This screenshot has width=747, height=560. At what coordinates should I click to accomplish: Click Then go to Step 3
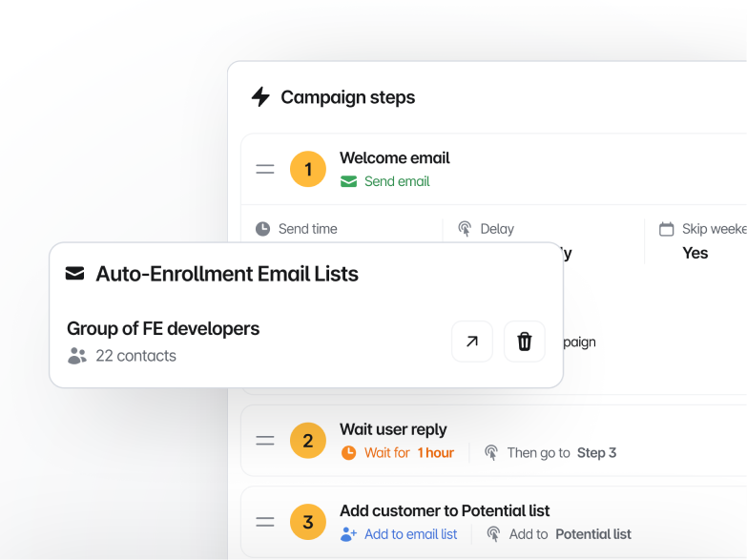point(550,453)
